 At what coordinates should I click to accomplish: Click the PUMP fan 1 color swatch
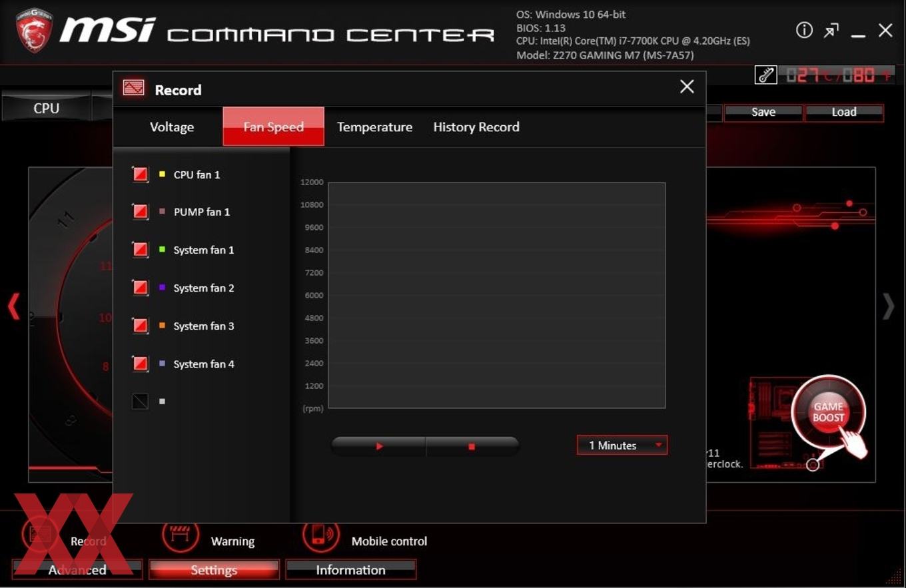pyautogui.click(x=163, y=211)
